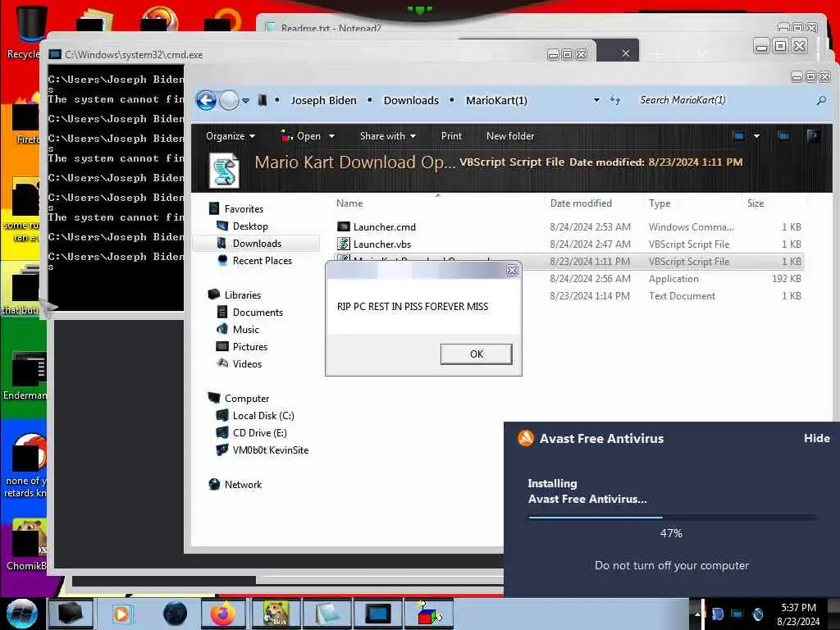Viewport: 840px width, 630px height.
Task: Select Downloads under Favorites
Action: (x=257, y=243)
